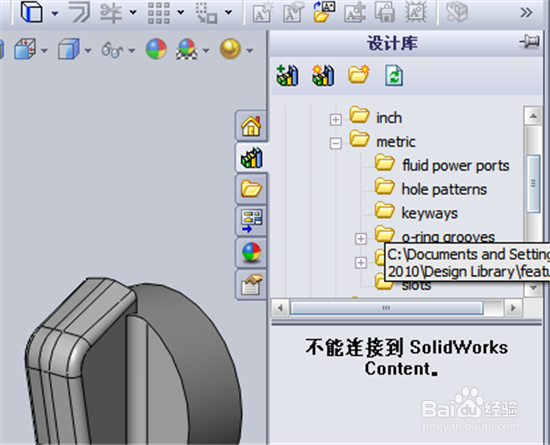
Task: Click tree vertical scrollbar down arrow
Action: (x=533, y=288)
